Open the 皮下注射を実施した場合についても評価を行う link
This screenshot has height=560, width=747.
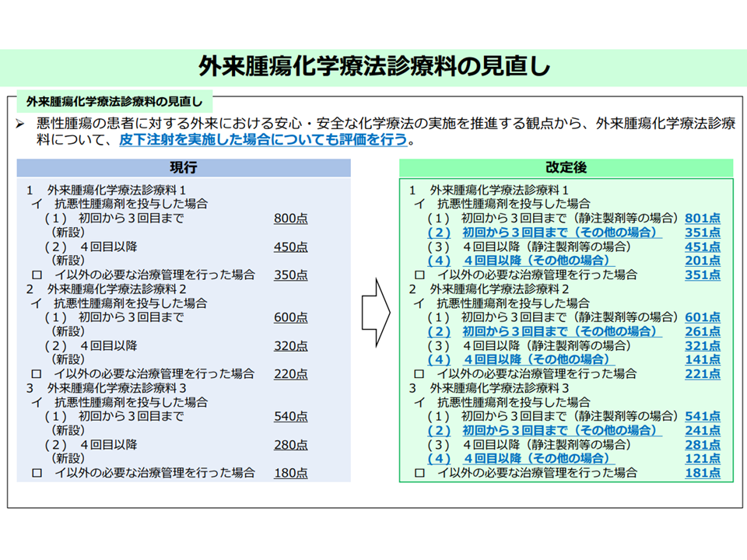point(263,141)
